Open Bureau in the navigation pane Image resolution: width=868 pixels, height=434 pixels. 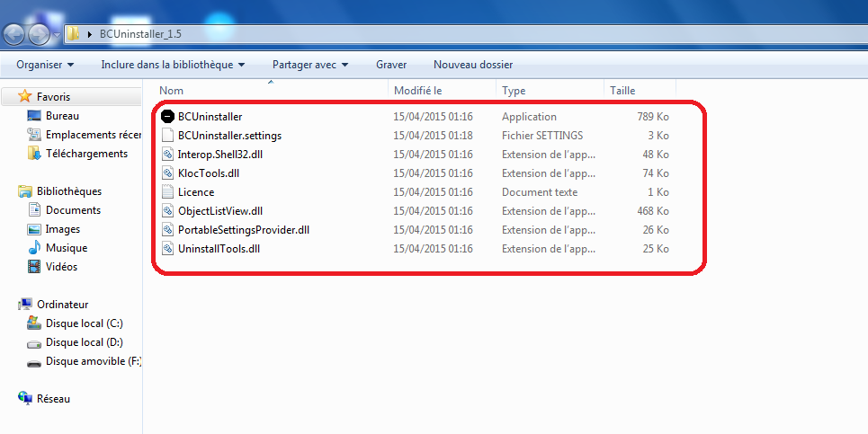(x=63, y=116)
